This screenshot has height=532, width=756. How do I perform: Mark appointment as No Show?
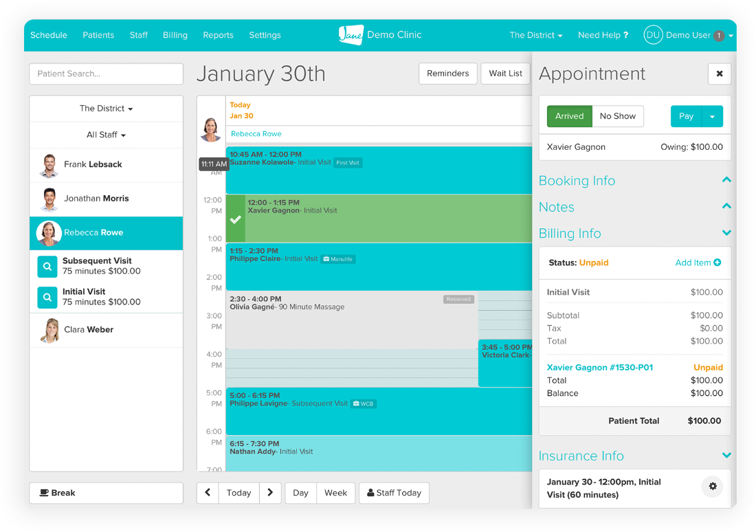(617, 116)
